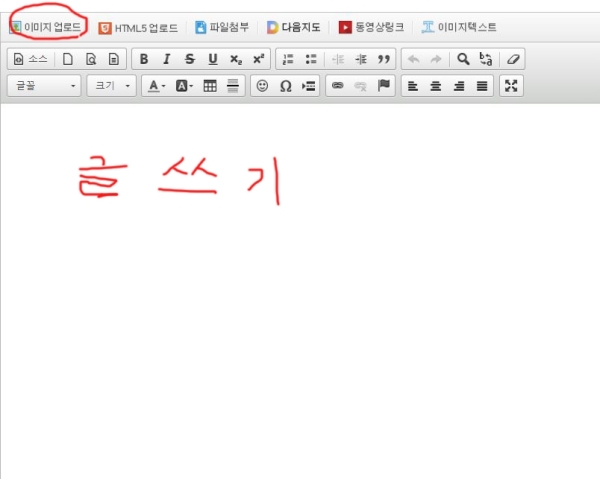Insert a smiley emoticon
The image size is (600, 479).
tap(262, 86)
